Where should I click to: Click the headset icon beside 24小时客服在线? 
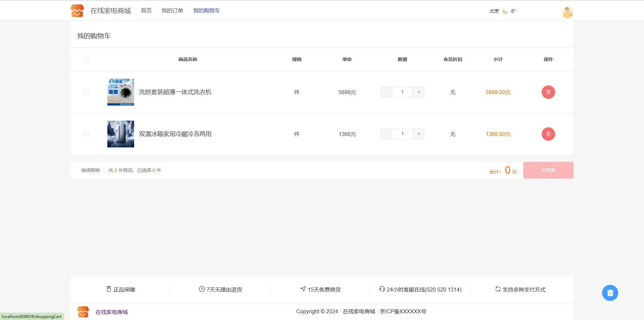coord(382,289)
